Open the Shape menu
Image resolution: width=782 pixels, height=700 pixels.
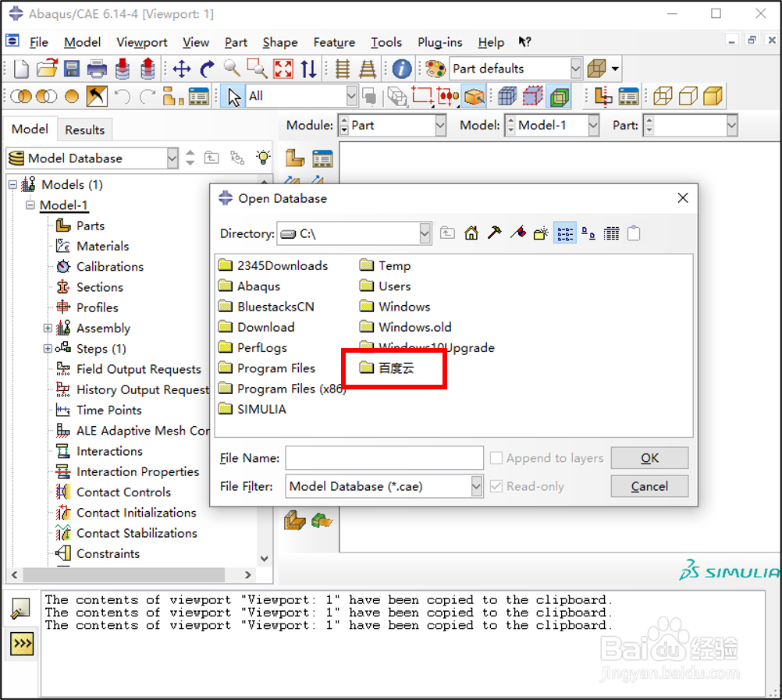279,42
